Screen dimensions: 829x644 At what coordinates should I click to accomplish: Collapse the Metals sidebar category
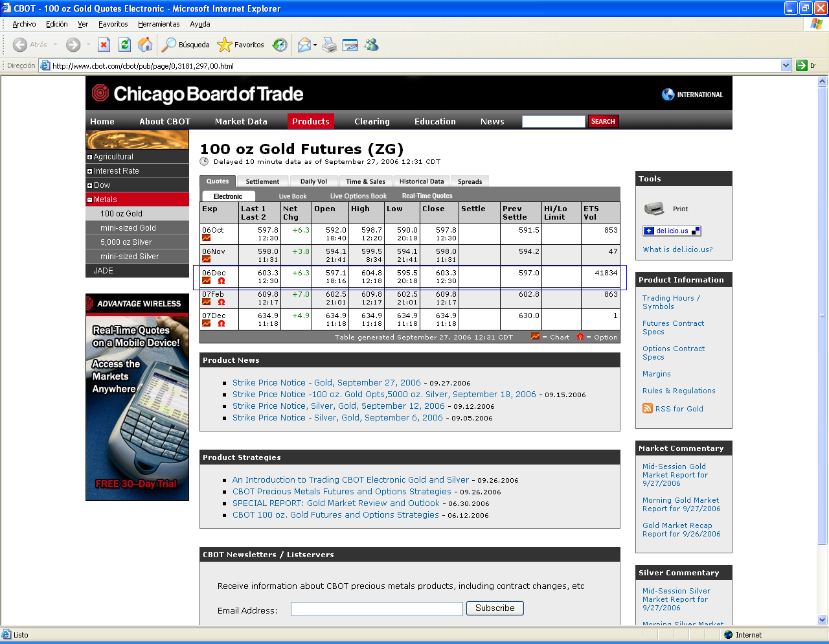(89, 200)
